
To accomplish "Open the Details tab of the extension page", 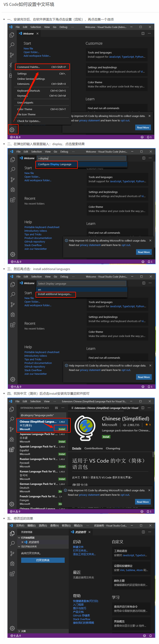I will [77, 448].
